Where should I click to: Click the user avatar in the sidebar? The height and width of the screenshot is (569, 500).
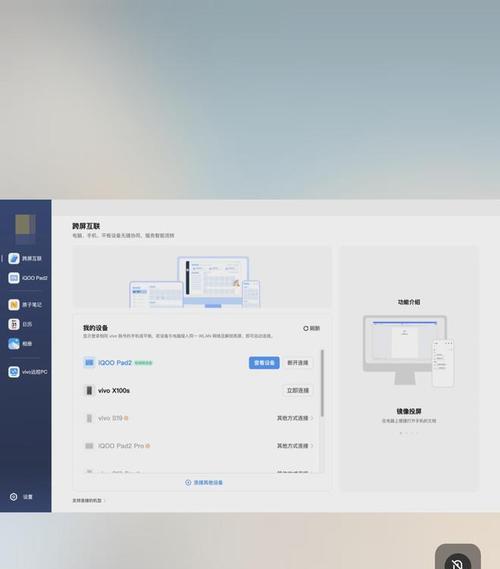click(x=25, y=229)
